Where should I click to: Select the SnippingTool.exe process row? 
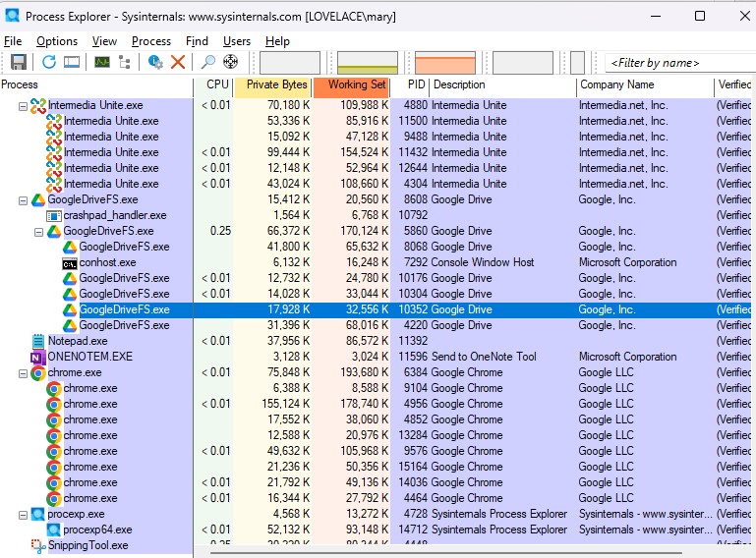pos(378,545)
